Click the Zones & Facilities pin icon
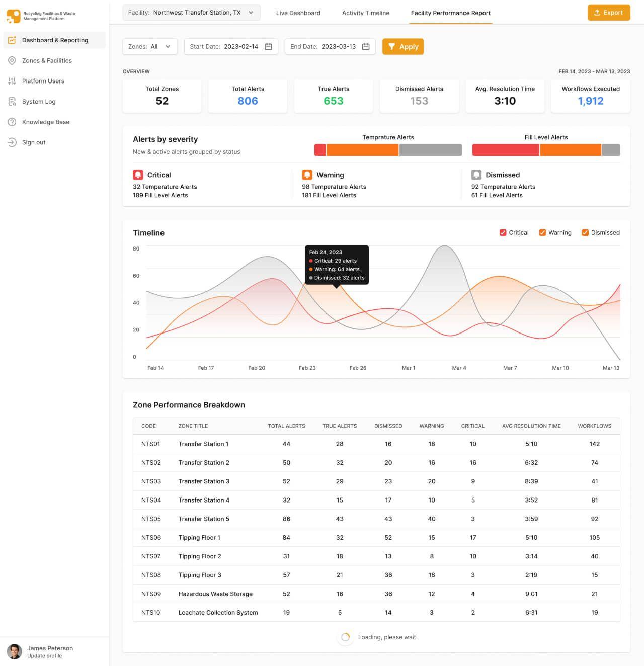The image size is (644, 666). pyautogui.click(x=12, y=61)
